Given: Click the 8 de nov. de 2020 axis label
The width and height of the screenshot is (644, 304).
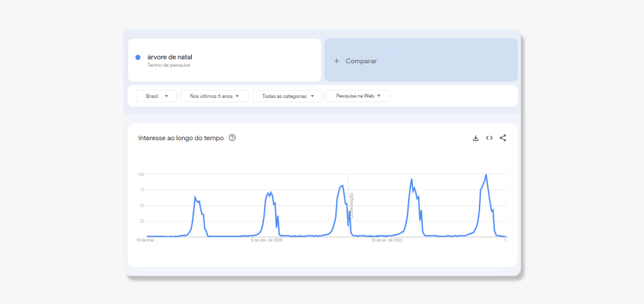Looking at the screenshot, I should 267,240.
